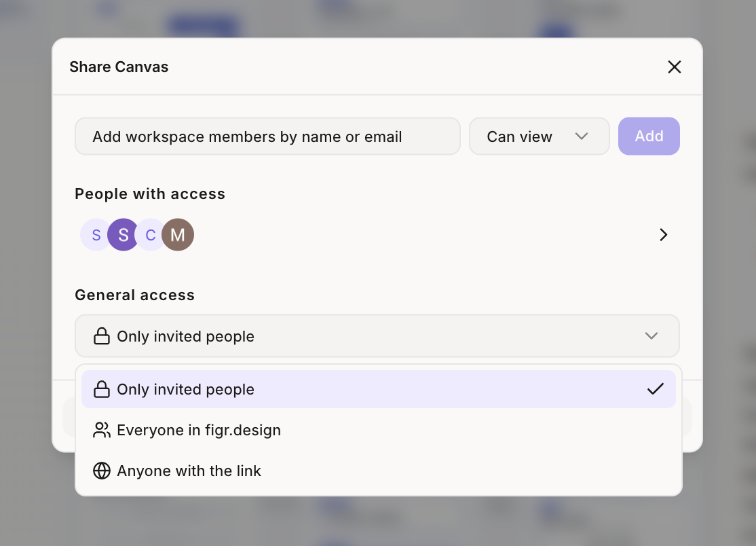Collapse the General access dropdown field
This screenshot has width=756, height=546.
point(377,336)
